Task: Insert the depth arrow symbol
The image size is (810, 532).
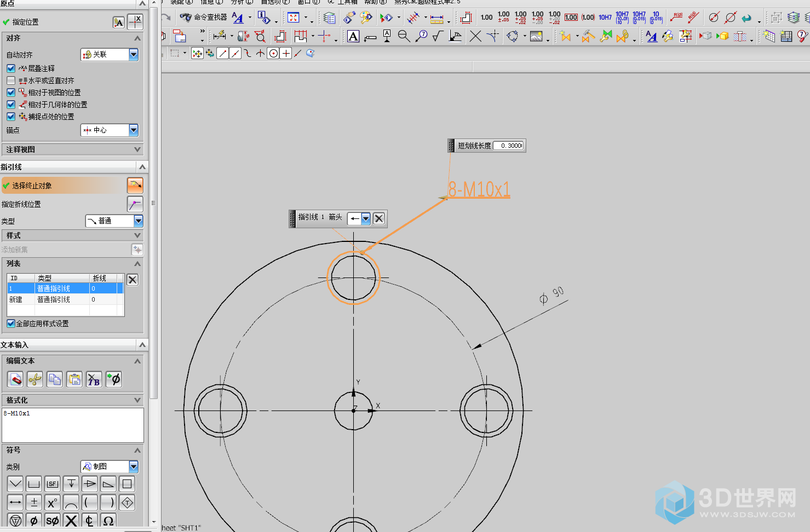Action: (x=71, y=484)
